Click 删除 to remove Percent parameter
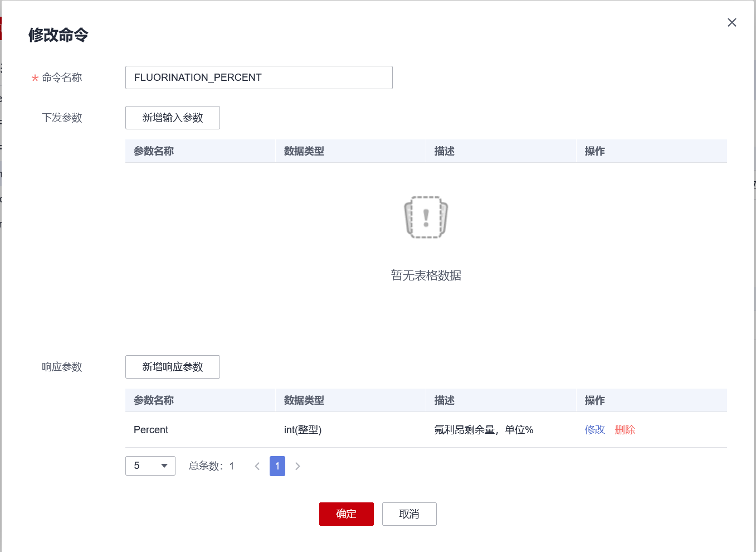The height and width of the screenshot is (552, 756). coord(625,430)
